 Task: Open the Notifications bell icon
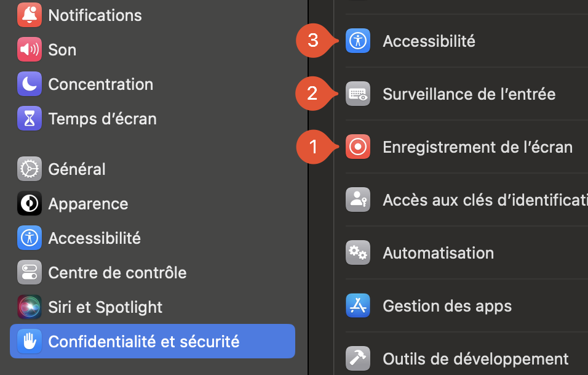[x=30, y=15]
